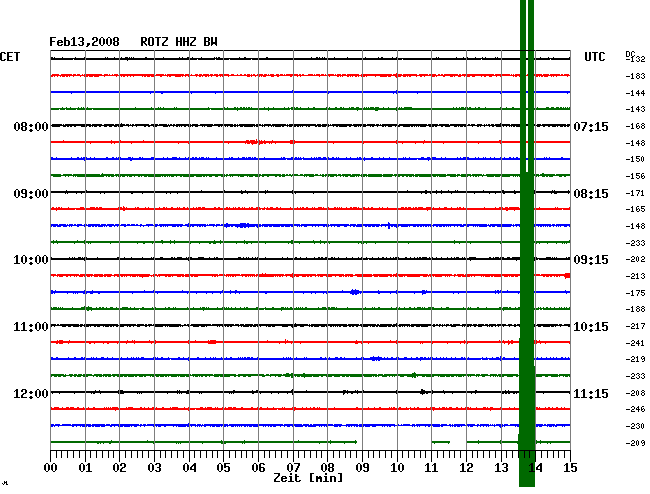Select minute 07 on the time axis
Image resolution: width=650 pixels, height=494 pixels.
293,468
